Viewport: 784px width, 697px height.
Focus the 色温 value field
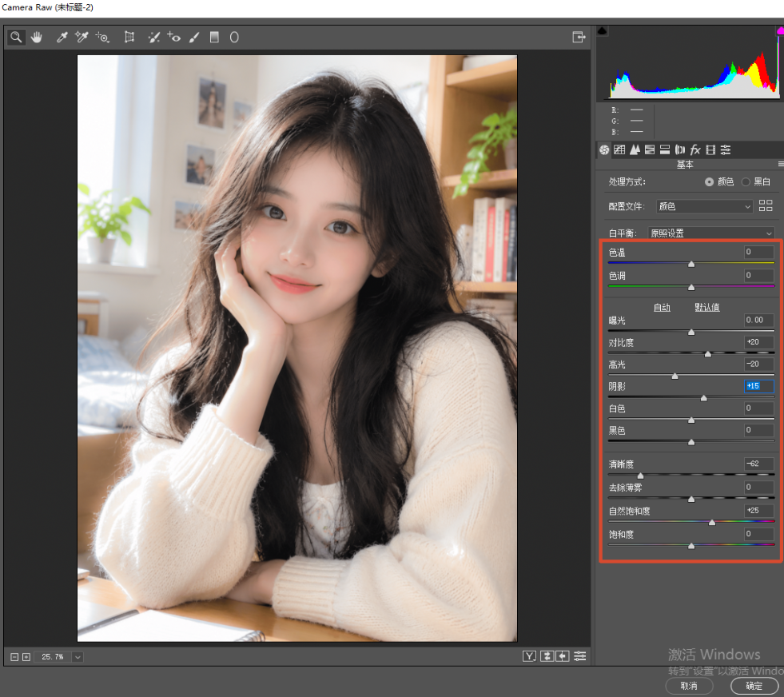pos(758,252)
